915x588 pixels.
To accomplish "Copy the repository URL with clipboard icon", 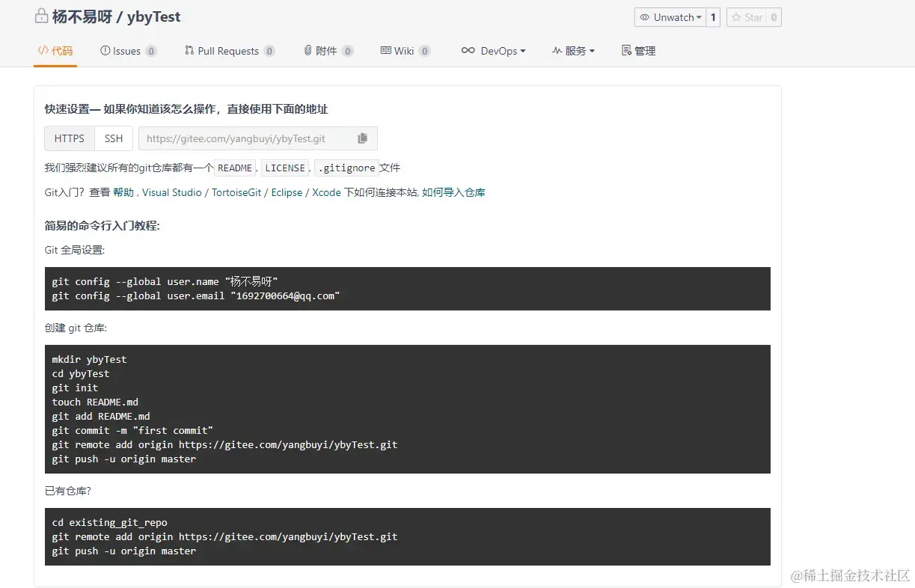I will pos(363,138).
